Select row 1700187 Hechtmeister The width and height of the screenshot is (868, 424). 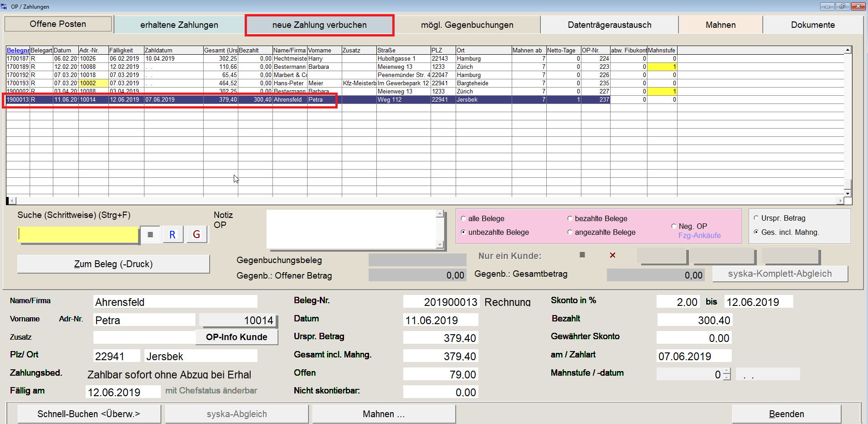pos(342,58)
